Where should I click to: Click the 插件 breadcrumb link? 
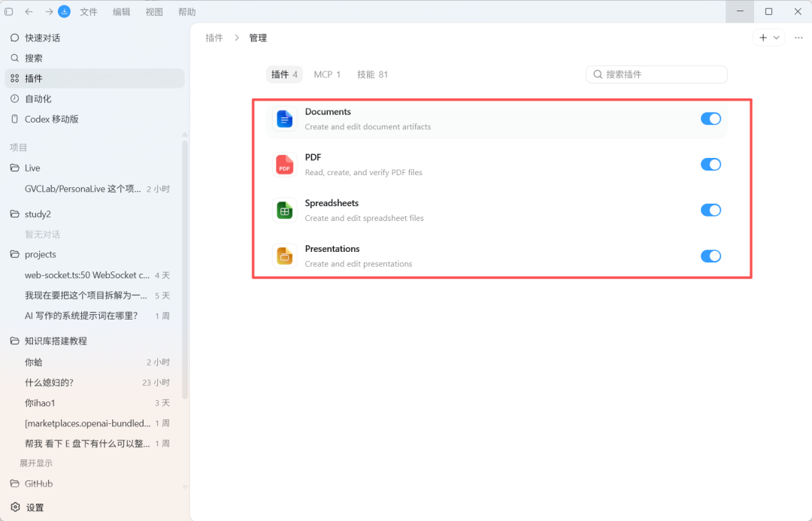[214, 38]
